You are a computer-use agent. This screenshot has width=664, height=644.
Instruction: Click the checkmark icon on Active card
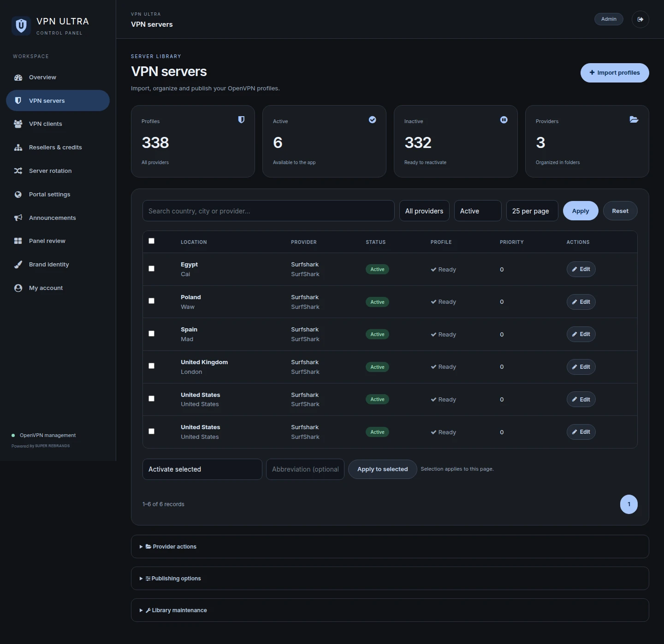[x=373, y=120]
